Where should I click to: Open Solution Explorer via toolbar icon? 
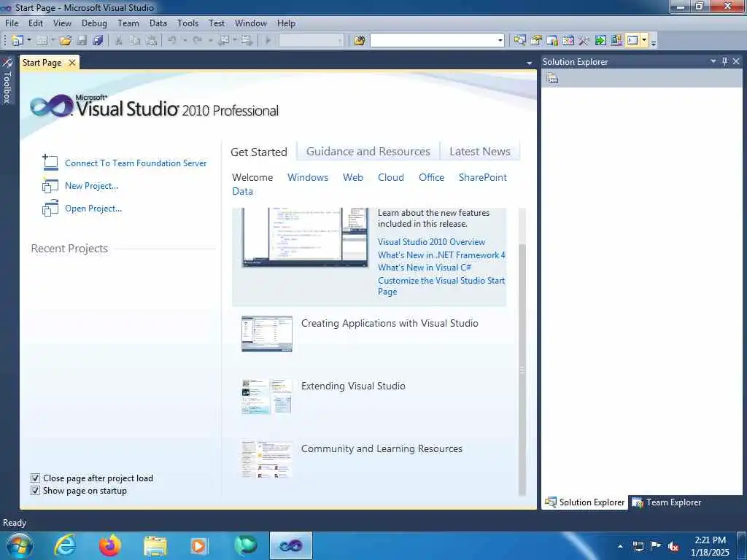point(519,41)
